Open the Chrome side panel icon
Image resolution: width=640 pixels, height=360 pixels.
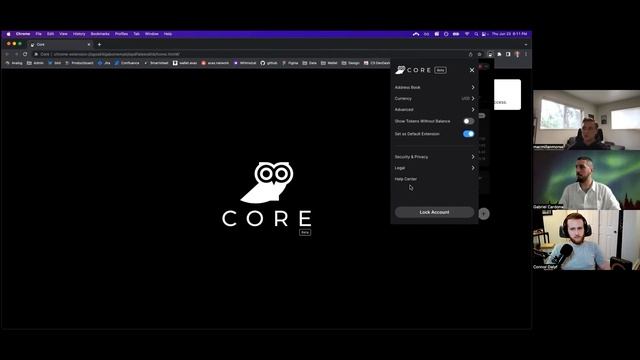point(508,54)
